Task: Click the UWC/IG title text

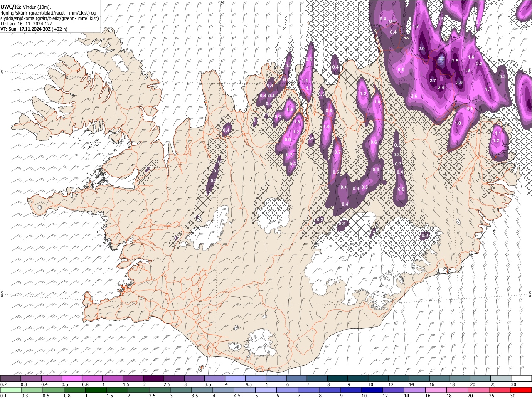Action: [x=10, y=7]
